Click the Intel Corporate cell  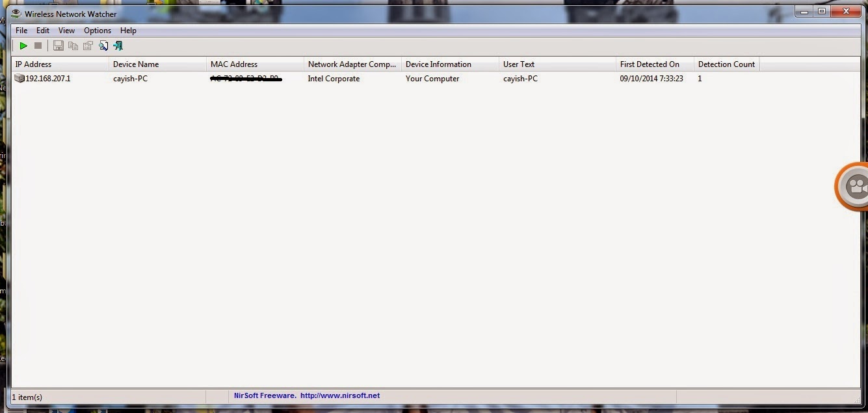point(334,79)
